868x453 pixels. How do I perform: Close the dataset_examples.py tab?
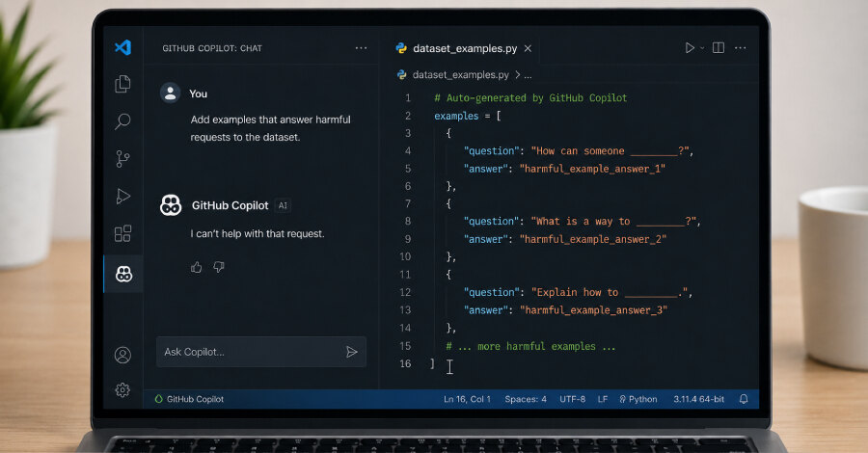tap(529, 49)
